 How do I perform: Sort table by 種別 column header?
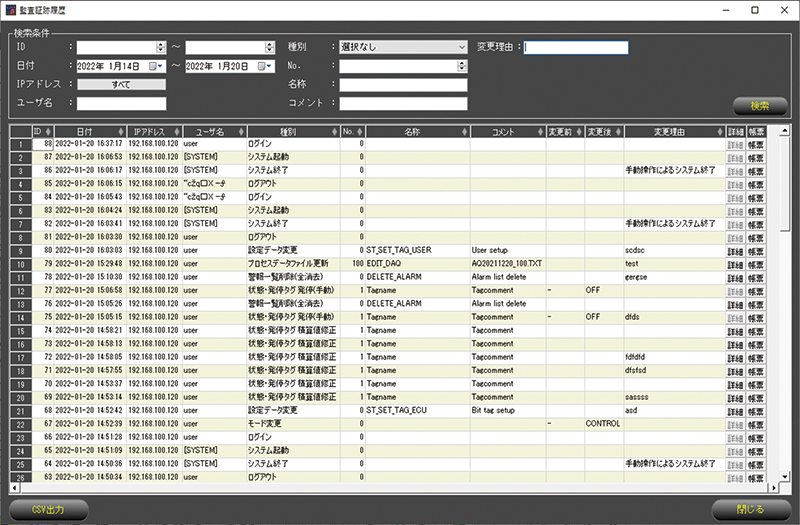pos(293,132)
